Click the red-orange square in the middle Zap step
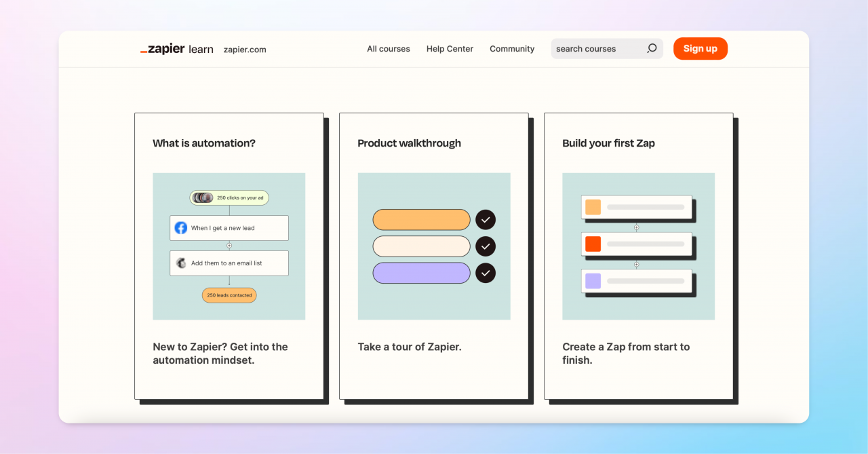Viewport: 868px width, 454px height. click(x=593, y=244)
